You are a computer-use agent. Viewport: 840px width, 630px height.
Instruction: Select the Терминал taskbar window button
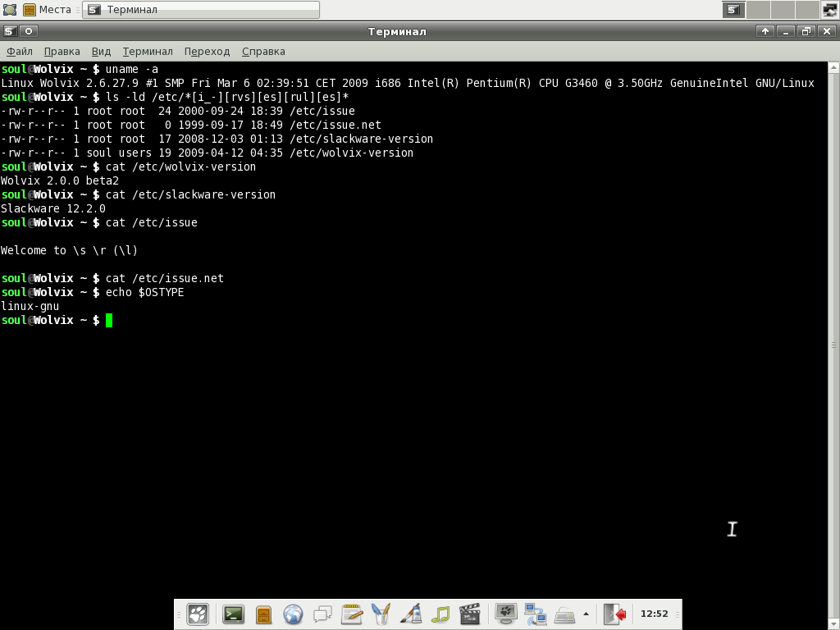(x=201, y=10)
